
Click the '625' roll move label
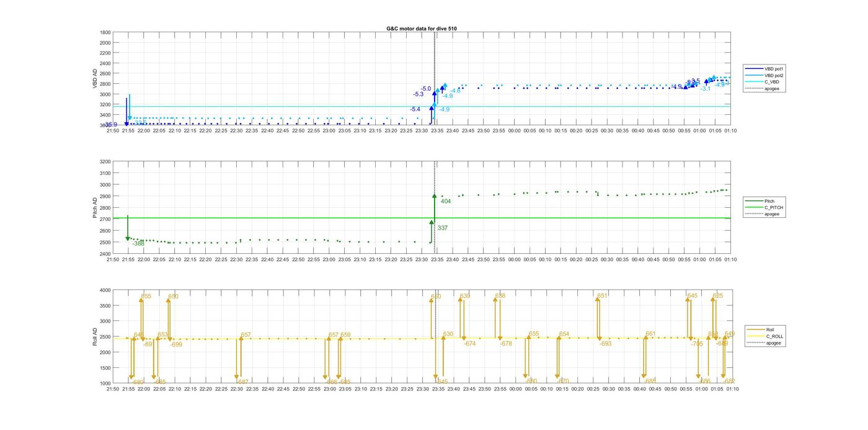(718, 296)
